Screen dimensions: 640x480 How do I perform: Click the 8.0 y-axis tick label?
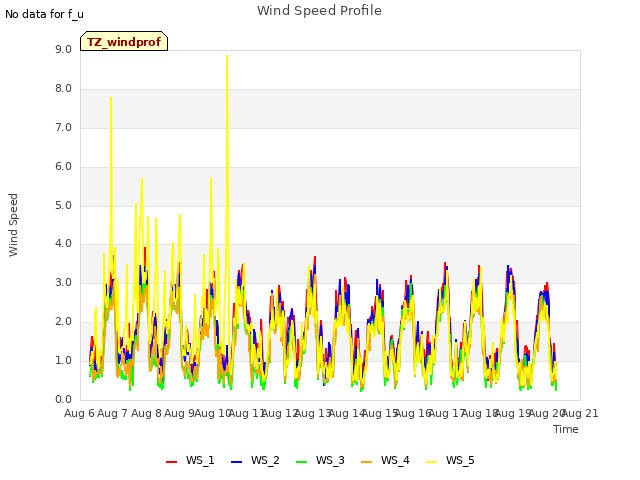coord(63,89)
